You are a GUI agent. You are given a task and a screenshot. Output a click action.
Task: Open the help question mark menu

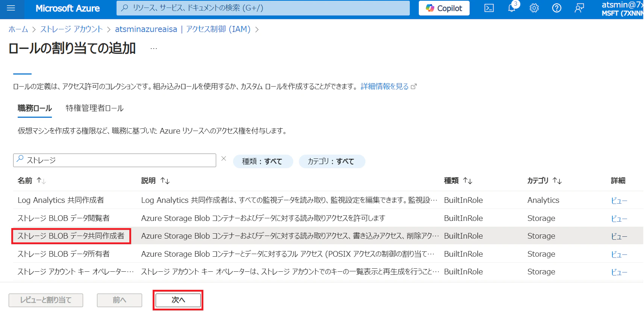pos(556,8)
